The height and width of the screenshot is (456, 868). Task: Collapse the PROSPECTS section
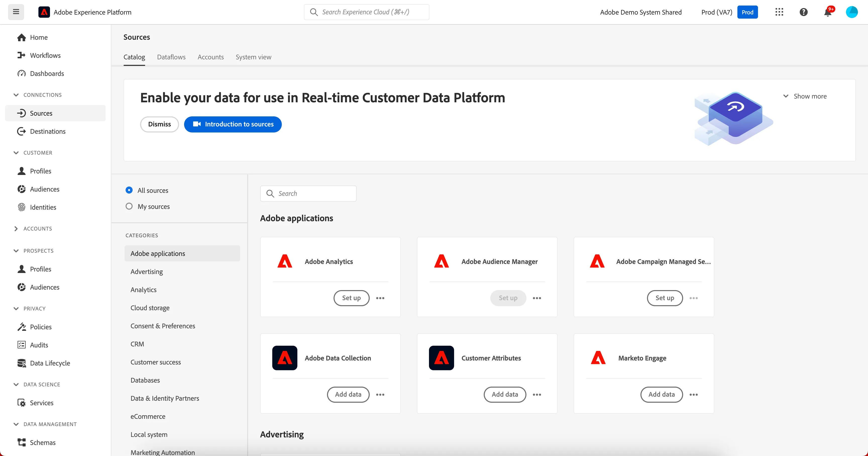coord(16,251)
